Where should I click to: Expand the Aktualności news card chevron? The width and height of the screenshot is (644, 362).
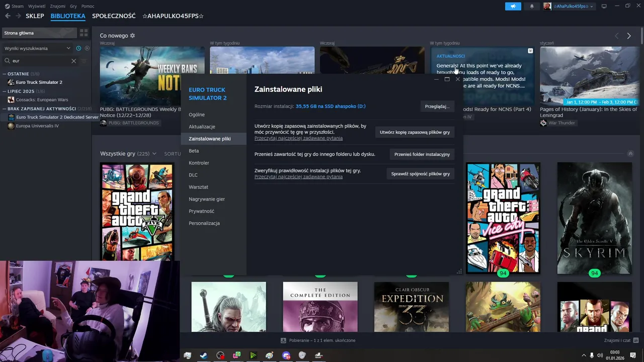click(530, 51)
